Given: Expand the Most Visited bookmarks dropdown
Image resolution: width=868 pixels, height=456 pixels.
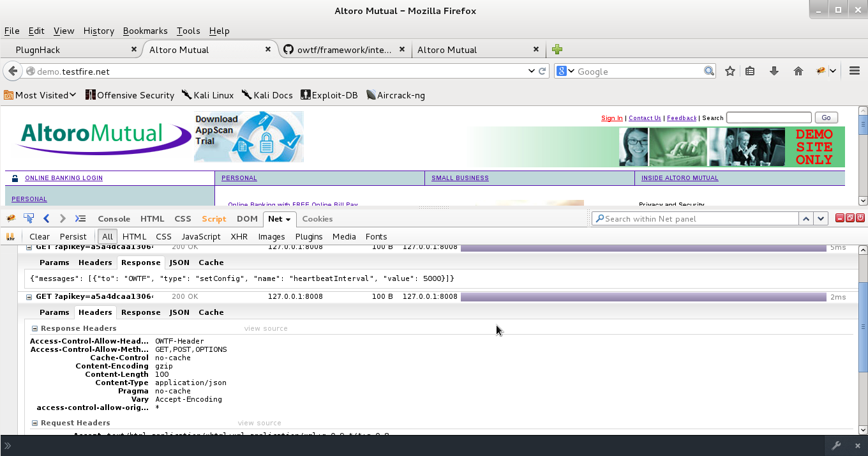Looking at the screenshot, I should [x=73, y=95].
